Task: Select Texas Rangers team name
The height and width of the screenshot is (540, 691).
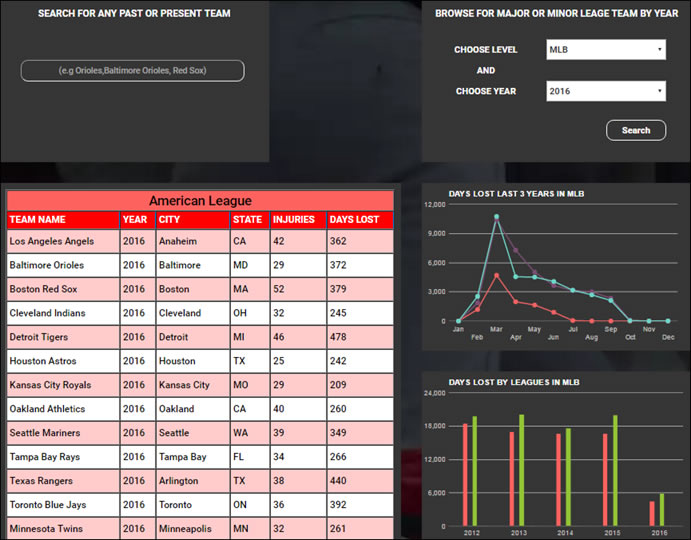Action: (x=41, y=481)
